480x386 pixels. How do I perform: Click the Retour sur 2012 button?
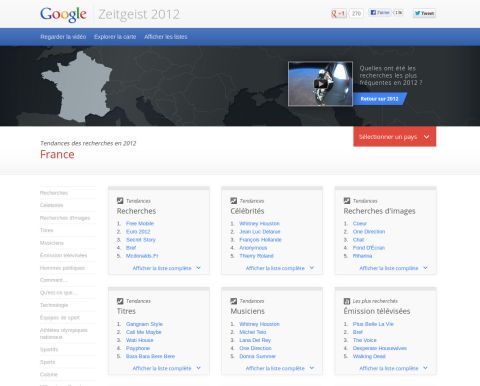(380, 99)
